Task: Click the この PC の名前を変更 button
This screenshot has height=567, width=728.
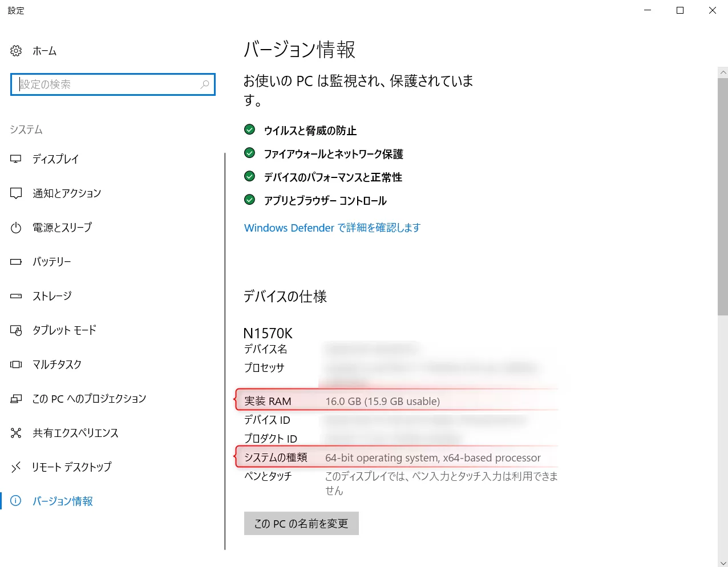Action: point(301,523)
